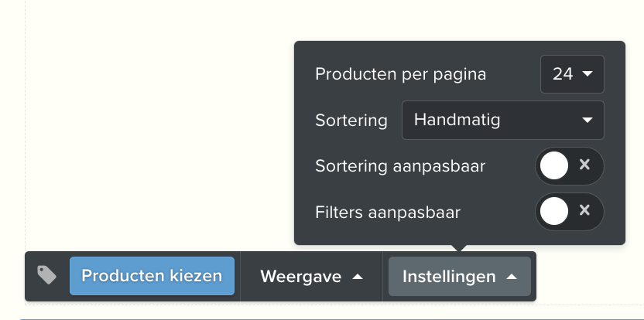The height and width of the screenshot is (320, 644).
Task: Click the Producten per pagina label
Action: pos(400,74)
